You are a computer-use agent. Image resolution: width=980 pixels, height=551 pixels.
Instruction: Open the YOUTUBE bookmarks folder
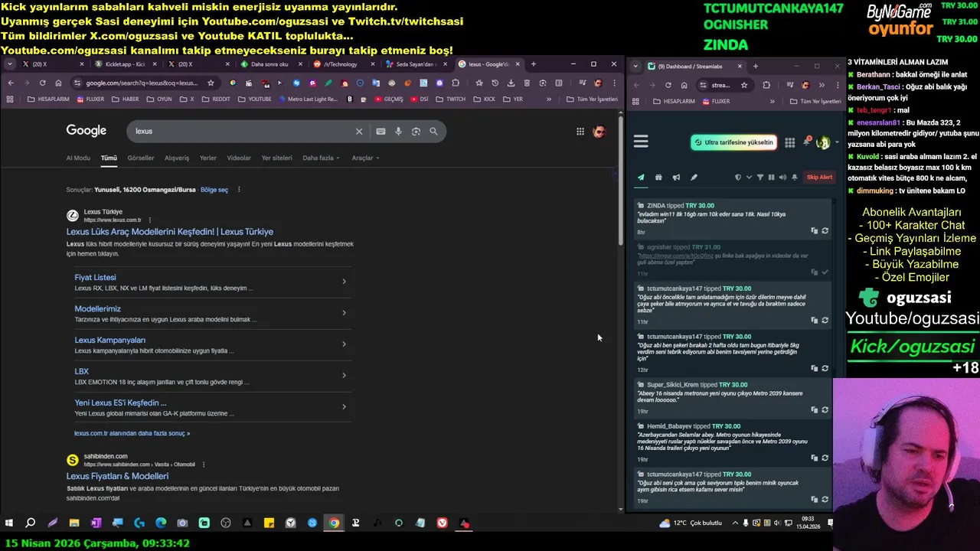coord(254,99)
